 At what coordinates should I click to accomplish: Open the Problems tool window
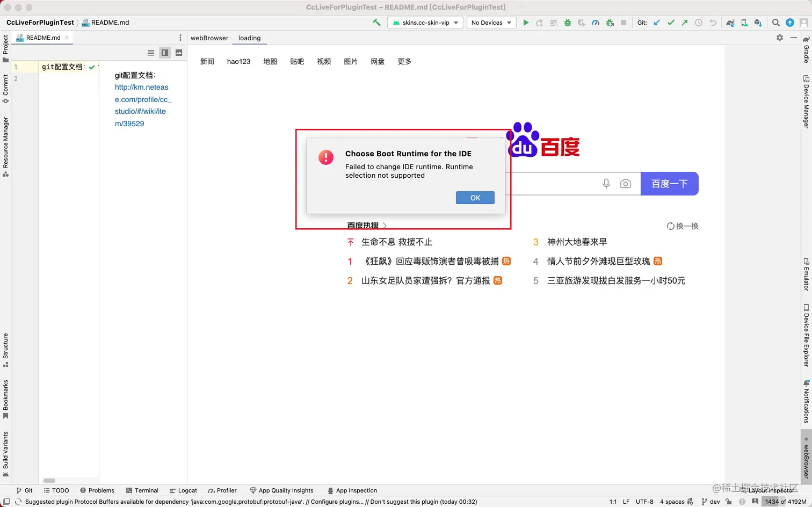97,490
